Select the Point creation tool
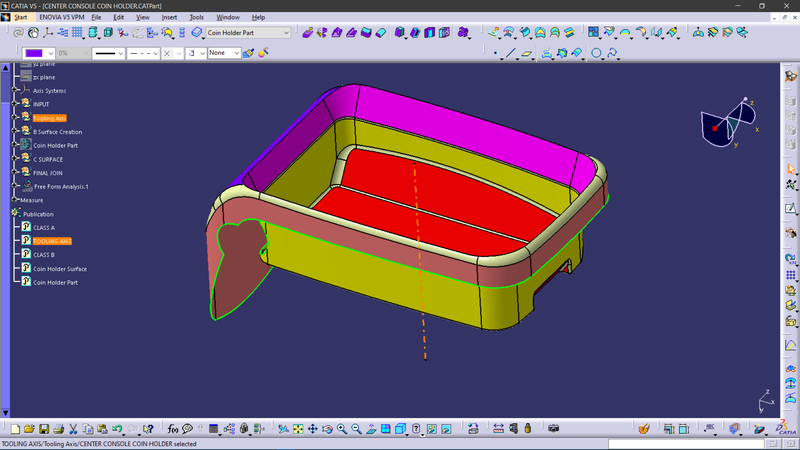 pos(495,53)
